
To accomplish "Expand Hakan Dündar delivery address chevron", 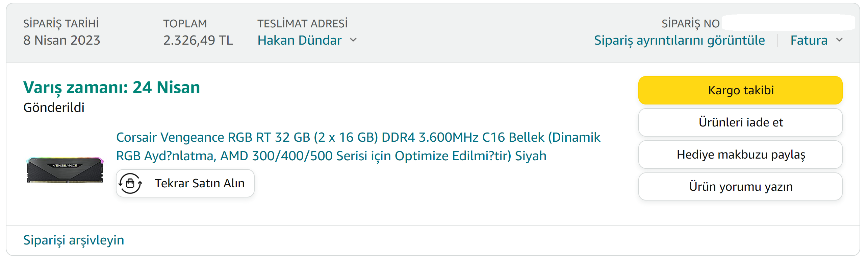I will [x=353, y=40].
